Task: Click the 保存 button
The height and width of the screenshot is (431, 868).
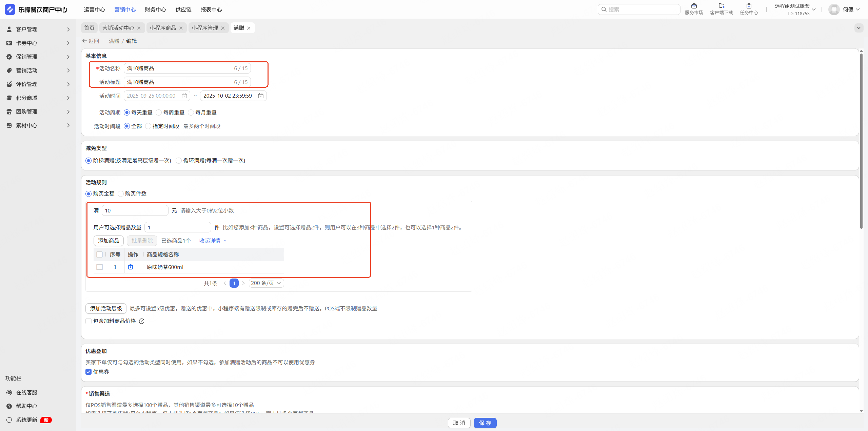Action: tap(485, 423)
